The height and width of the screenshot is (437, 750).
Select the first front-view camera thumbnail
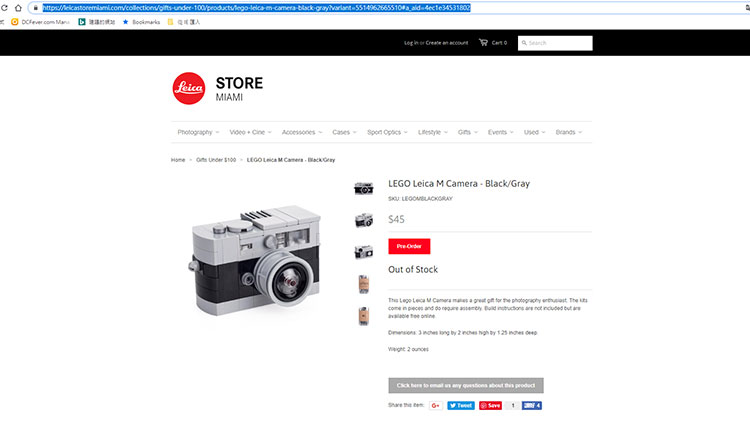pyautogui.click(x=364, y=189)
